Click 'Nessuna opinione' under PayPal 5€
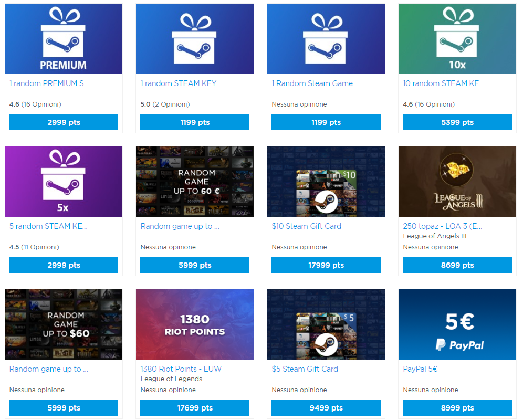Viewport: 523px width, 420px height. (x=431, y=390)
